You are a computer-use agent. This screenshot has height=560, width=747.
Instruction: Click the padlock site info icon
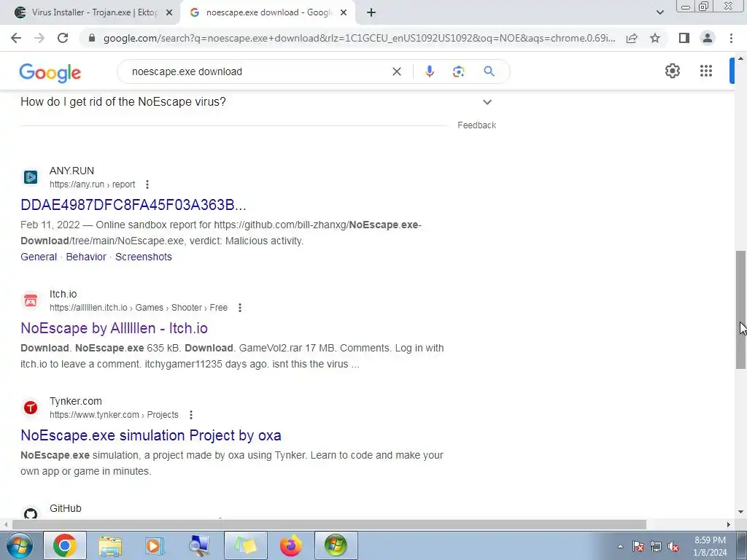pyautogui.click(x=92, y=38)
